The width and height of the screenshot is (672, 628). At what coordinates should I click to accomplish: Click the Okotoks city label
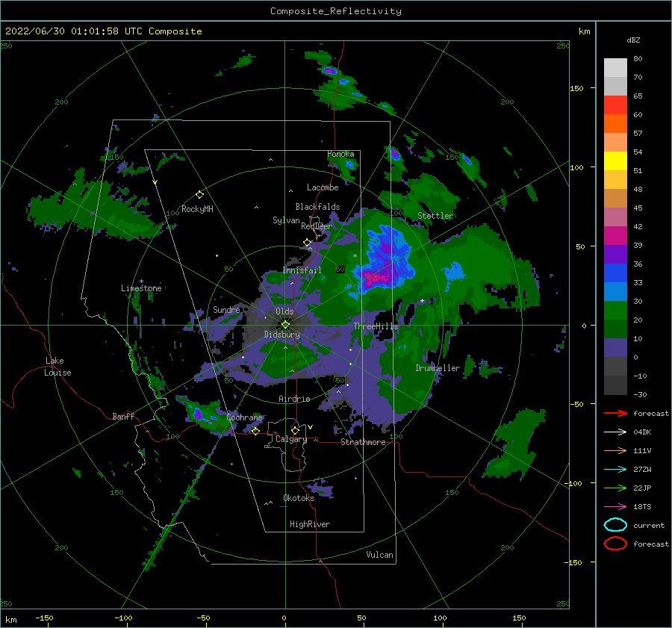point(299,497)
